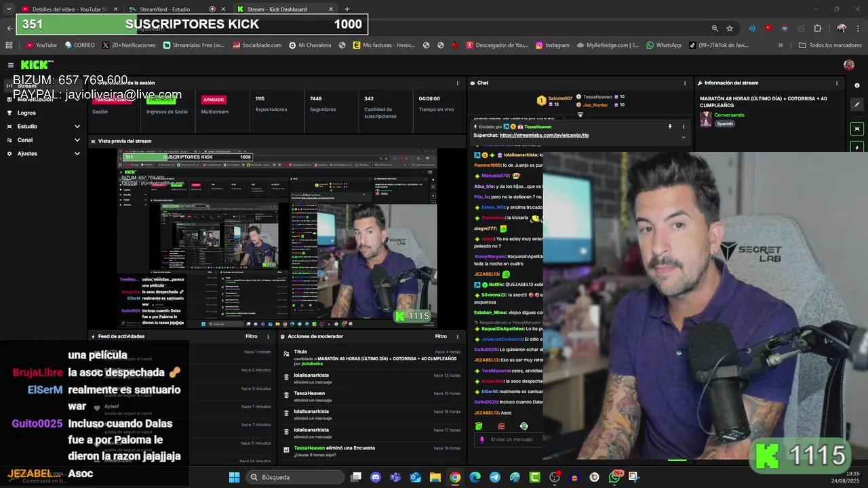Expand the chat leaderboard handle
The height and width of the screenshot is (488, 868).
pyautogui.click(x=580, y=115)
